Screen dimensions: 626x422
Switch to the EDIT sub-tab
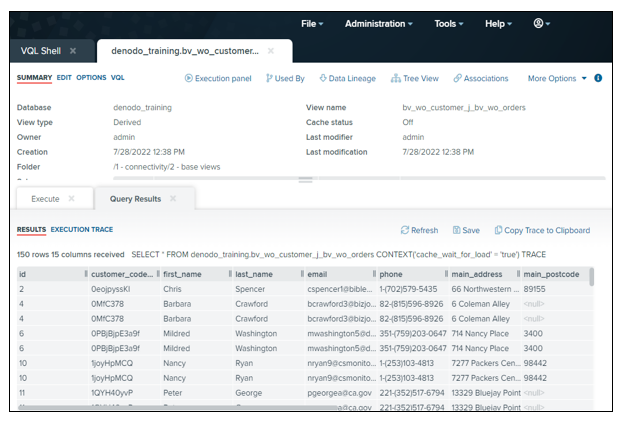point(64,77)
